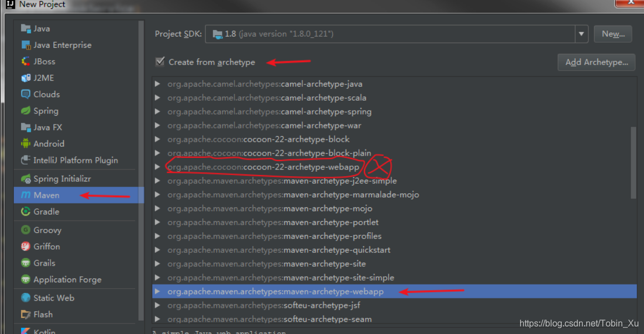The width and height of the screenshot is (644, 334).
Task: Click the archetype list vertical scrollbar
Action: [x=633, y=163]
